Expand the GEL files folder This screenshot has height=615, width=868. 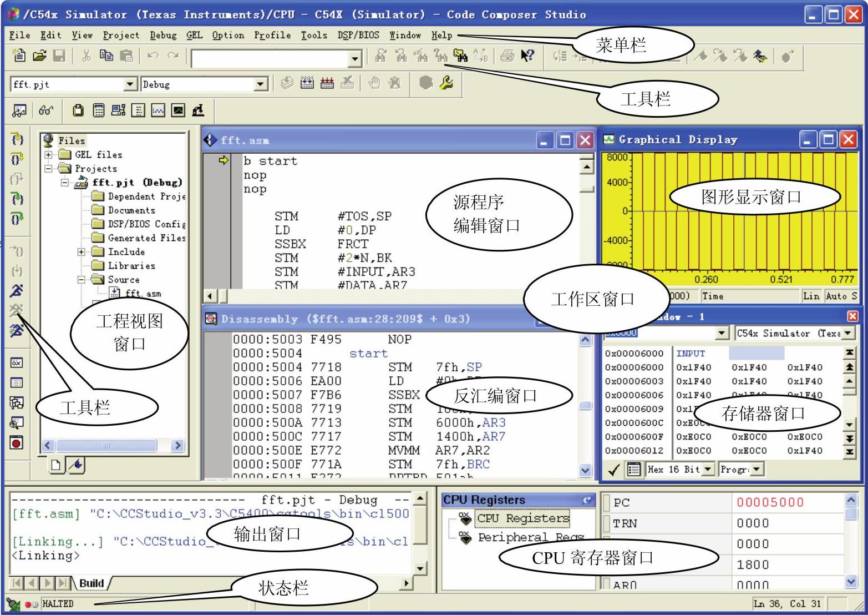(x=49, y=154)
